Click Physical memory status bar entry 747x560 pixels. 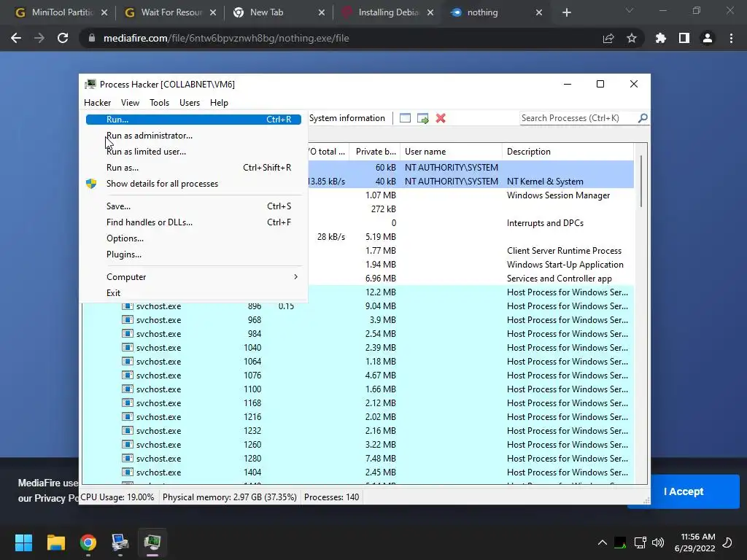230,497
